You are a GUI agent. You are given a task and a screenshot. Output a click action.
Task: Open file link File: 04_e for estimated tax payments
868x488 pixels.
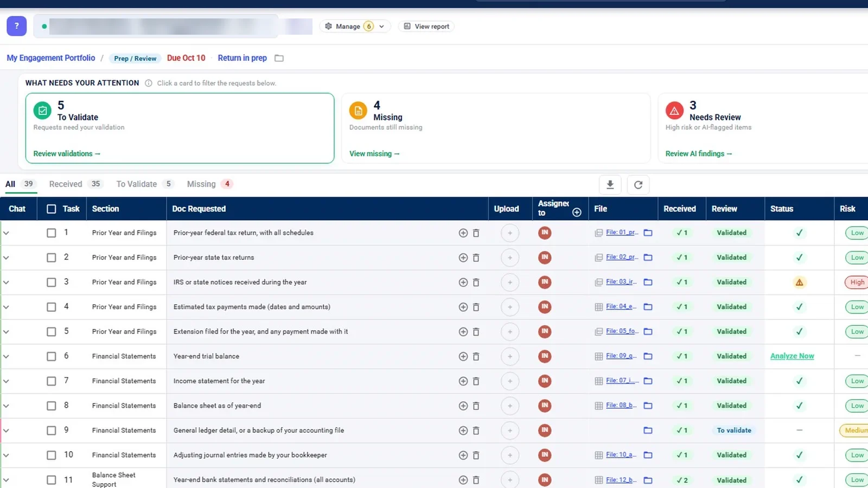click(622, 307)
